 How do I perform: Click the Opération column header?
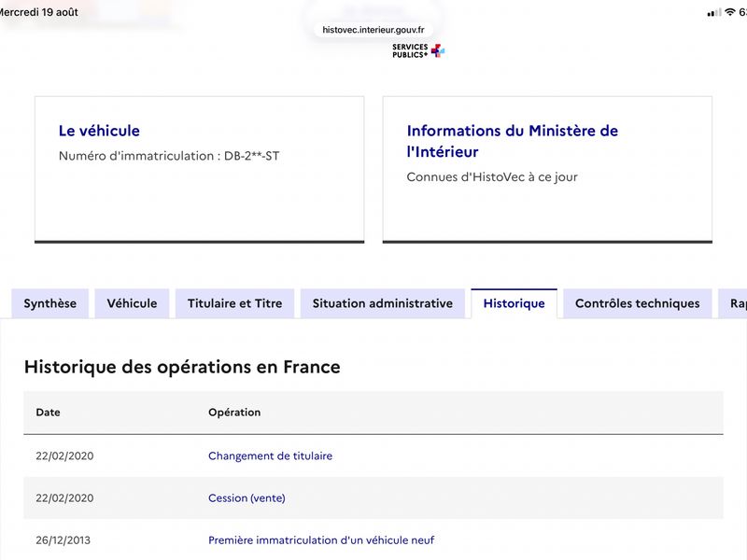click(234, 413)
